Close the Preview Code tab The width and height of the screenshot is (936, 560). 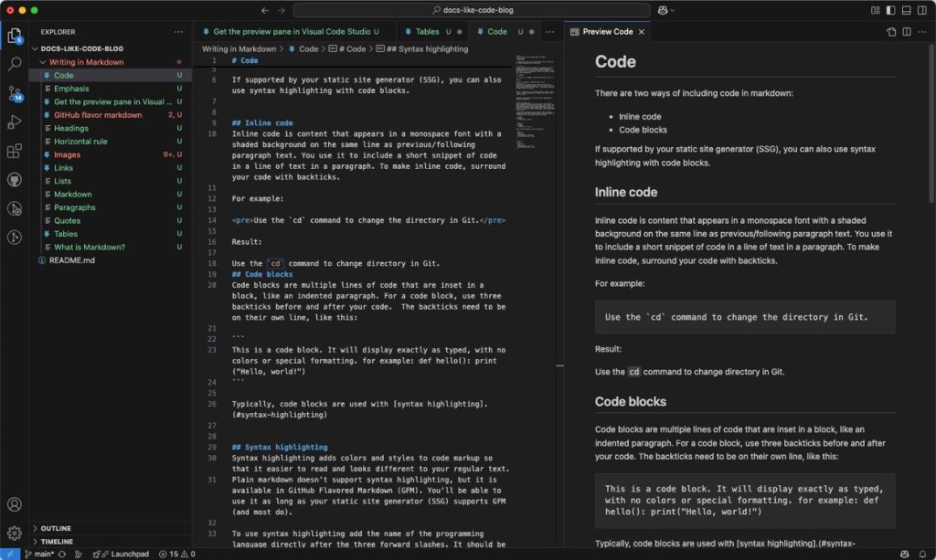tap(642, 32)
